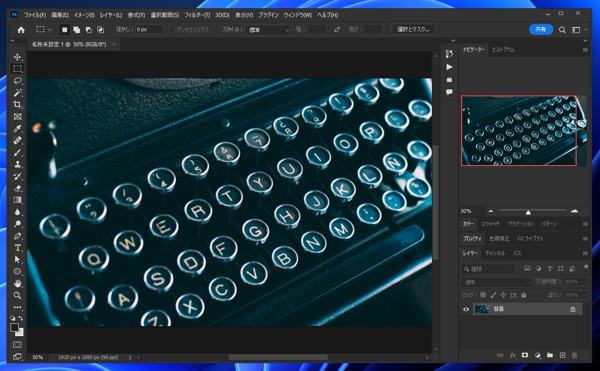
Task: Choose Intersect with Selection mode button
Action: tap(100, 29)
